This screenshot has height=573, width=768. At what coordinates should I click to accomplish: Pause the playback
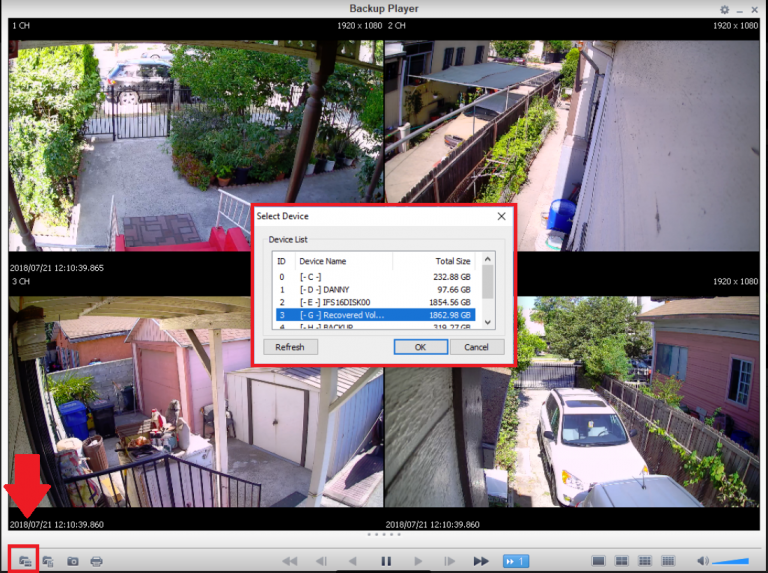pos(386,561)
